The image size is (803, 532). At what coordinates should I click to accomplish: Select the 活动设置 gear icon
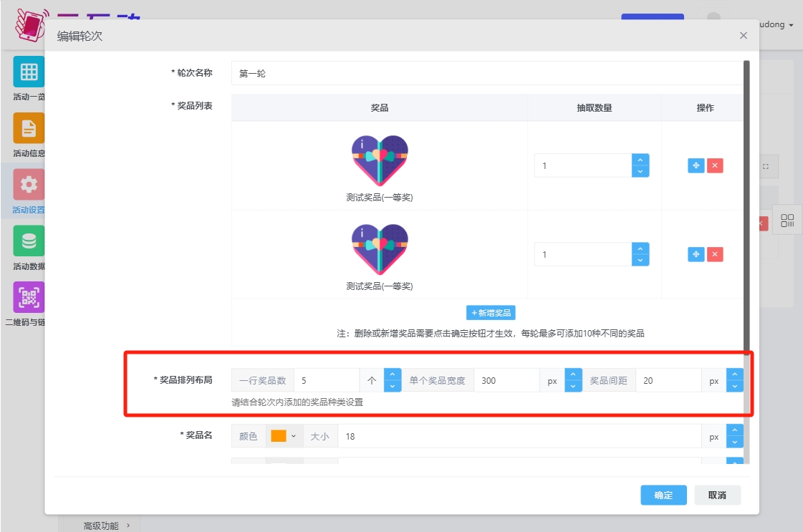pyautogui.click(x=29, y=184)
